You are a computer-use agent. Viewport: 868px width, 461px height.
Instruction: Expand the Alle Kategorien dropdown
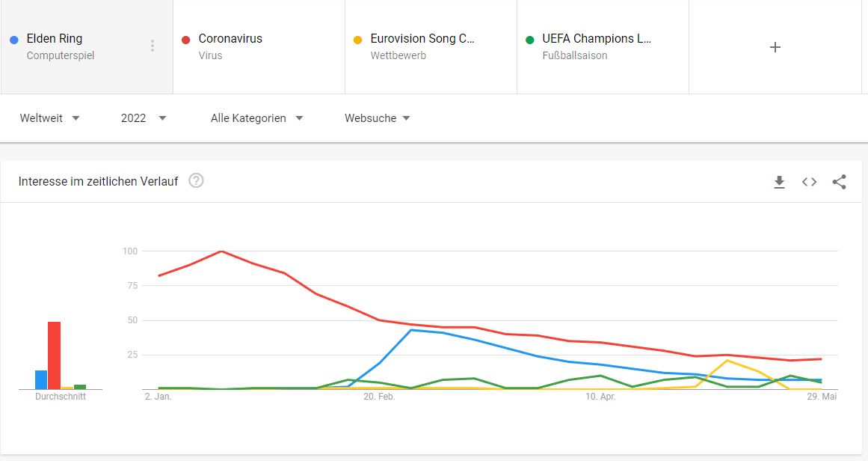[257, 118]
